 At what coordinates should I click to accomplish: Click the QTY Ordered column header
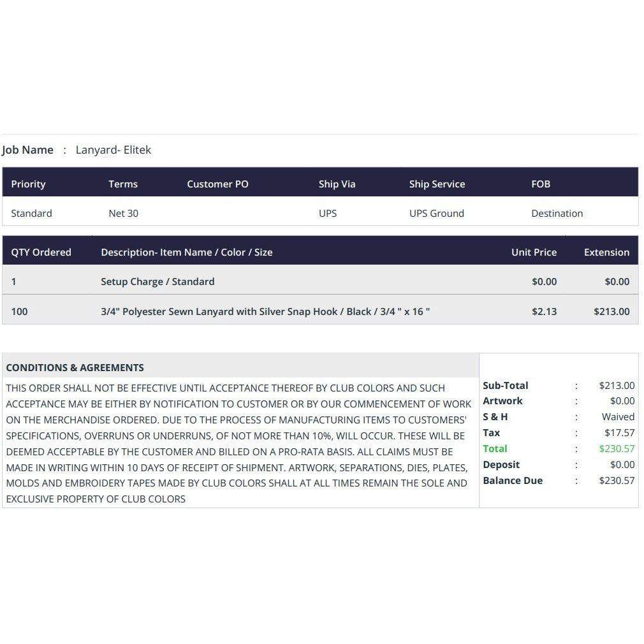point(41,252)
